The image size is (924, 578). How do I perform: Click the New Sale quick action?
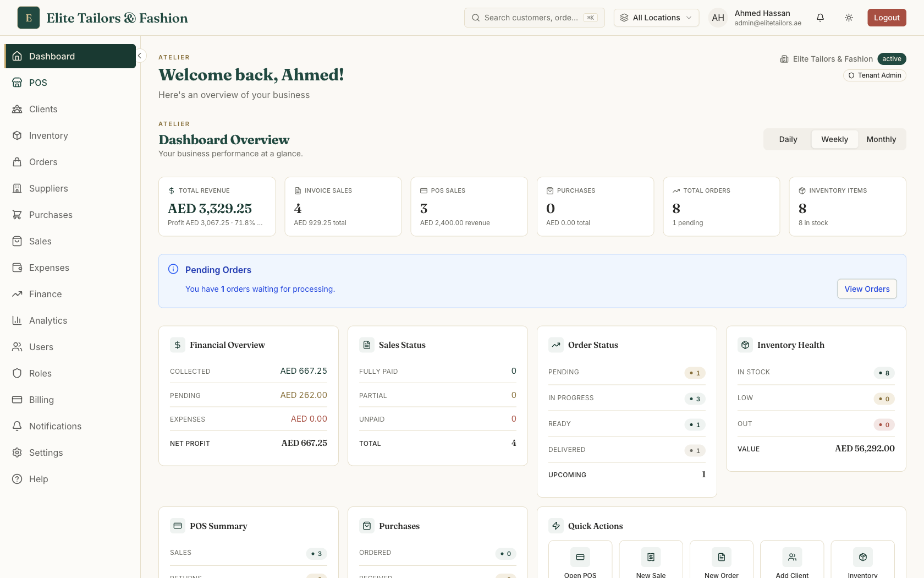[x=651, y=560]
